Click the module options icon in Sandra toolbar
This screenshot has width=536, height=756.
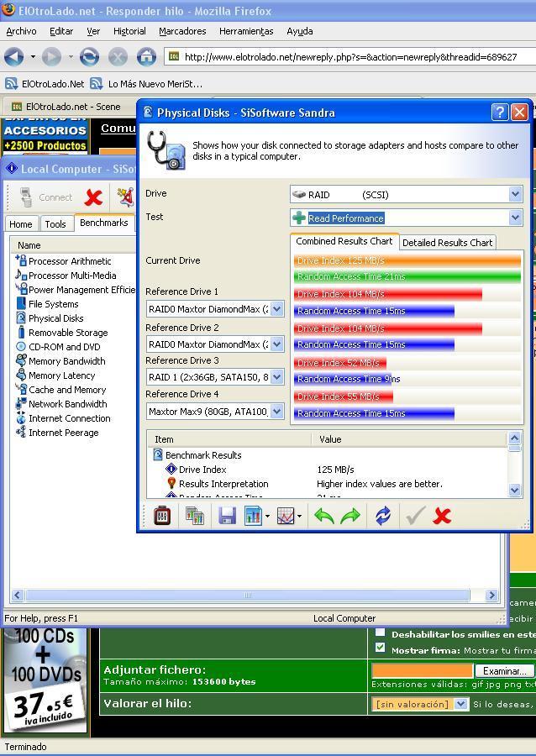[x=162, y=516]
